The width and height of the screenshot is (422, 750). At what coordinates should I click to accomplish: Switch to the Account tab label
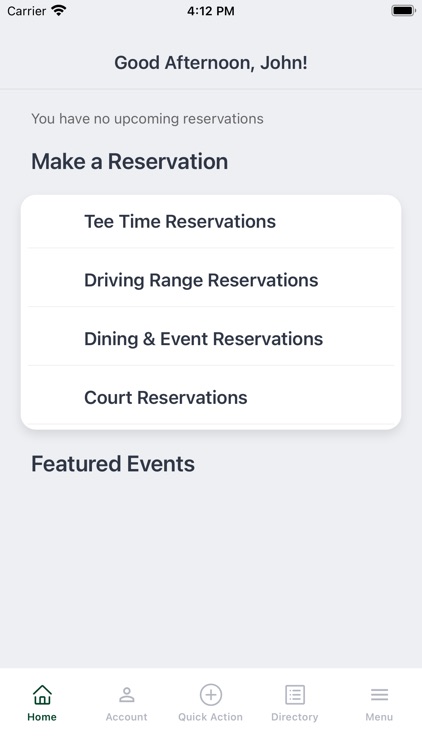(x=126, y=717)
